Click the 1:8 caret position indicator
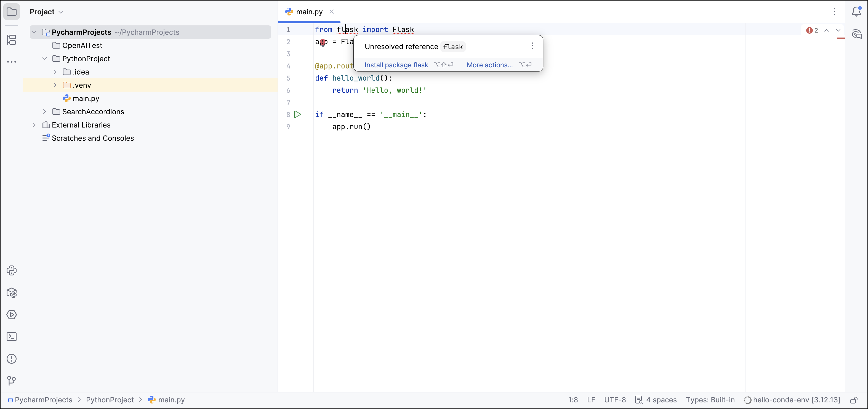 pyautogui.click(x=573, y=400)
